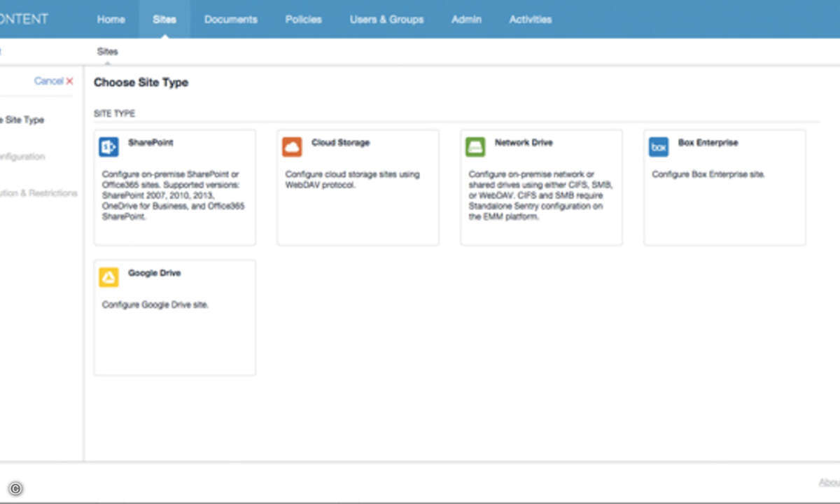Viewport: 840px width, 504px height.
Task: Click 'Configure Box Enterprise site.' text
Action: pyautogui.click(x=708, y=174)
